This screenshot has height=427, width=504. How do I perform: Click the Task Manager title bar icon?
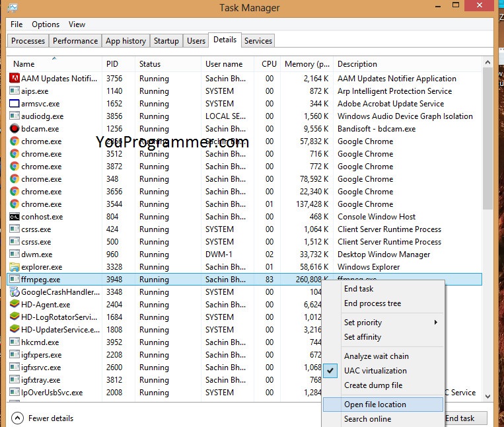[13, 8]
